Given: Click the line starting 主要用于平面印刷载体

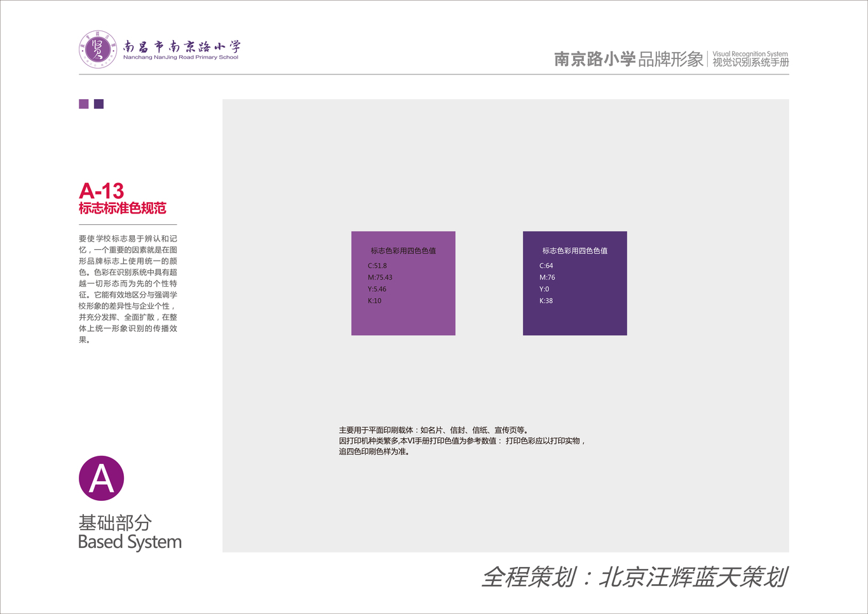Looking at the screenshot, I should [x=433, y=430].
